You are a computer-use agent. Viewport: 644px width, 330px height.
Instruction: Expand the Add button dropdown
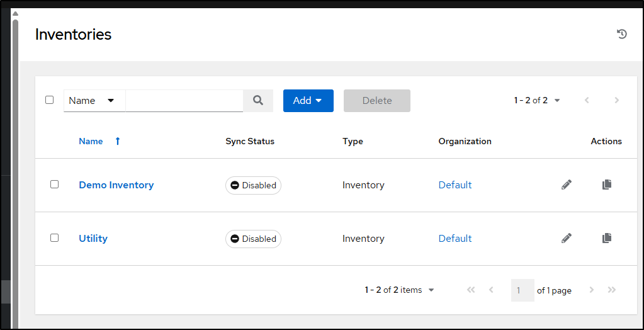click(308, 101)
